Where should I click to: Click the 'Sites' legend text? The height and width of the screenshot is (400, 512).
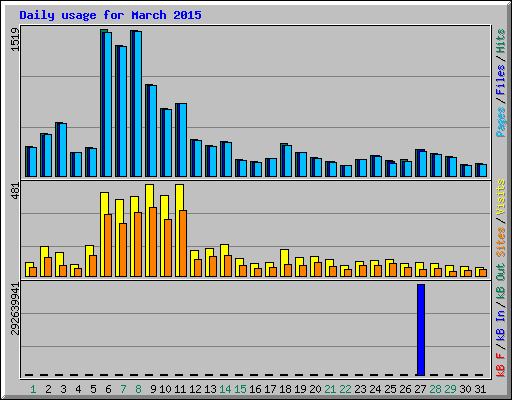[501, 241]
